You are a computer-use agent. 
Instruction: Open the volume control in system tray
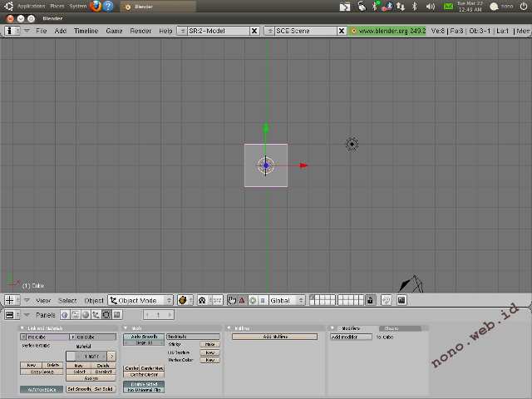(431, 7)
